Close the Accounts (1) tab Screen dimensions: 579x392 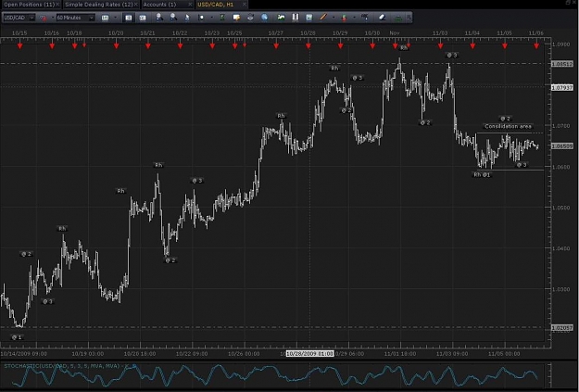[x=190, y=5]
